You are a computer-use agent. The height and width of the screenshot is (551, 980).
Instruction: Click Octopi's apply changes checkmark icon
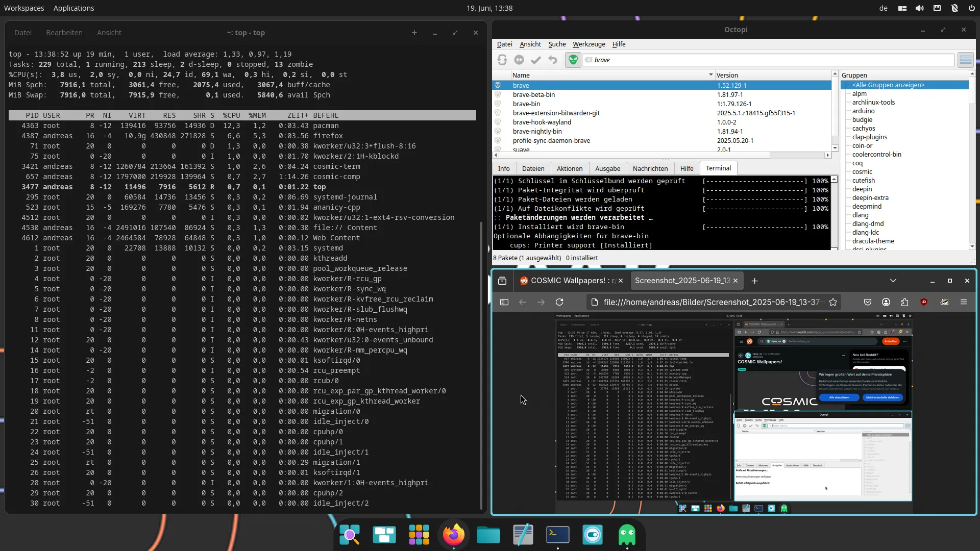[x=535, y=60]
